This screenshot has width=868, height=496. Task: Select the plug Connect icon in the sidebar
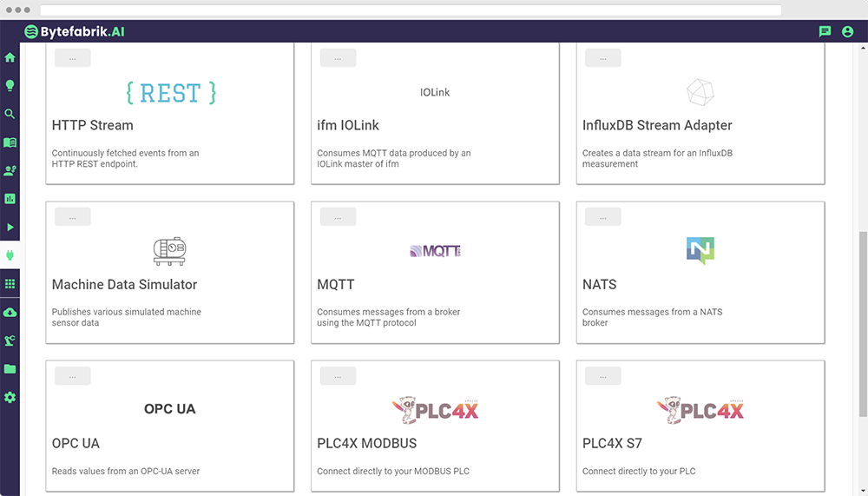click(x=10, y=255)
